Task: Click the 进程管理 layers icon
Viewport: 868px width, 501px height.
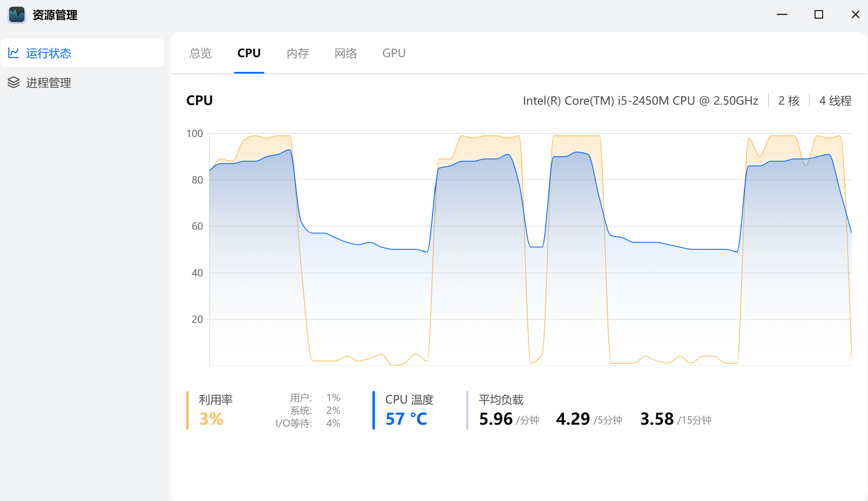Action: (x=14, y=82)
